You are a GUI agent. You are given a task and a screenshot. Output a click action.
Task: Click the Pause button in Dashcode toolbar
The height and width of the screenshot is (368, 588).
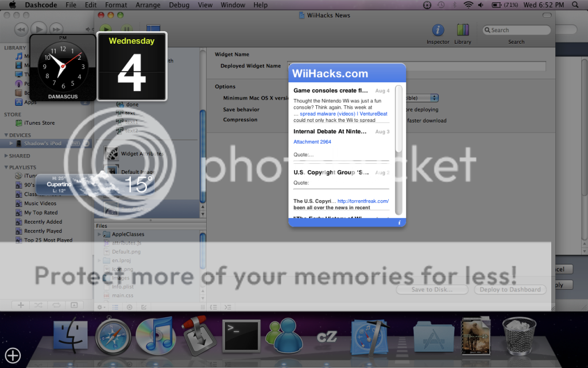(x=127, y=29)
